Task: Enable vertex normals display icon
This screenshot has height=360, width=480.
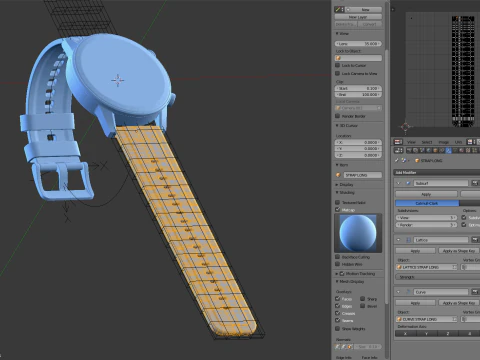Action: pyautogui.click(x=338, y=347)
